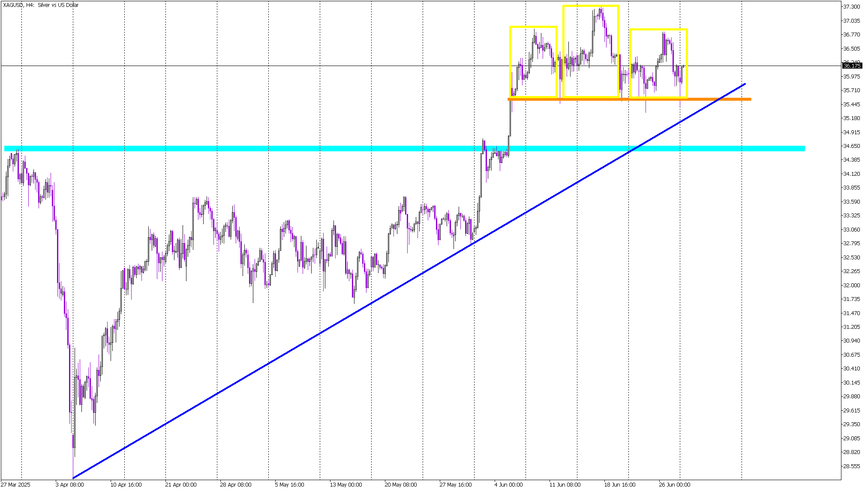Viewport: 868px width, 490px height.
Task: Click the 35.445 price axis label
Action: (851, 105)
